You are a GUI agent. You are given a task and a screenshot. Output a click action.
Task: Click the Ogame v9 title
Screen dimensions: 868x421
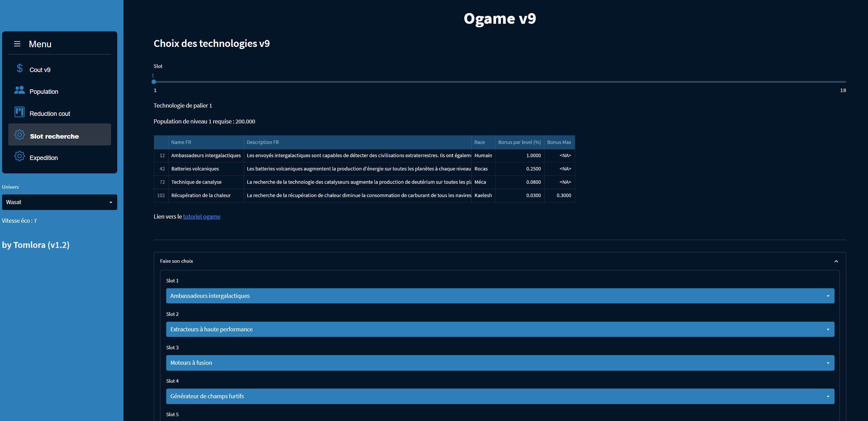(x=500, y=18)
